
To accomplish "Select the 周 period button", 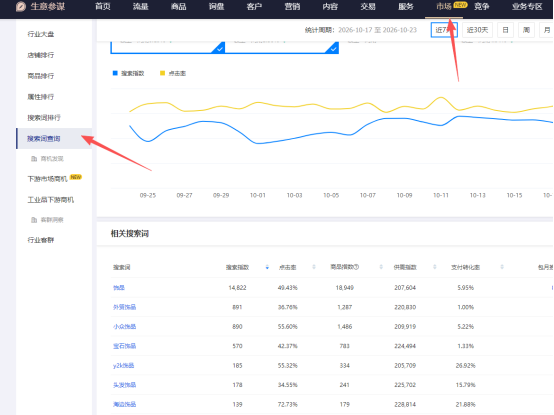I will point(526,30).
